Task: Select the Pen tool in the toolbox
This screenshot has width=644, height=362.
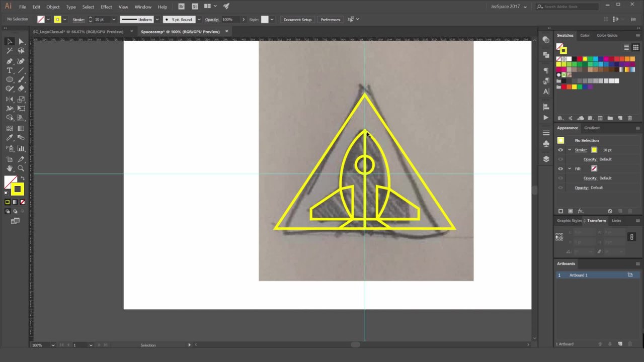Action: 10,61
